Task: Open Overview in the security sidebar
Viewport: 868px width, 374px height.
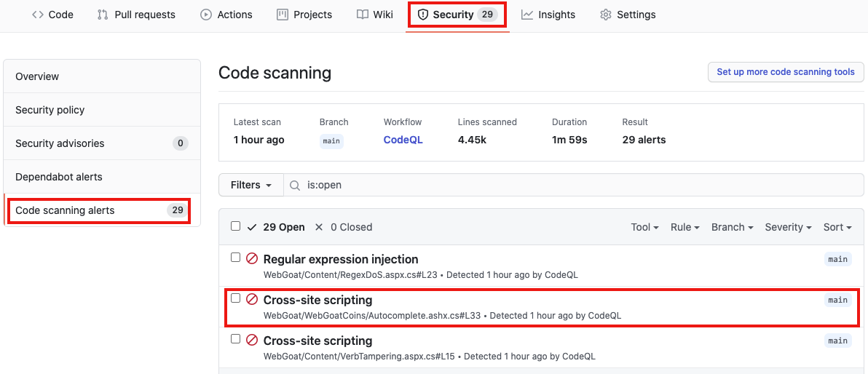Action: click(x=102, y=76)
